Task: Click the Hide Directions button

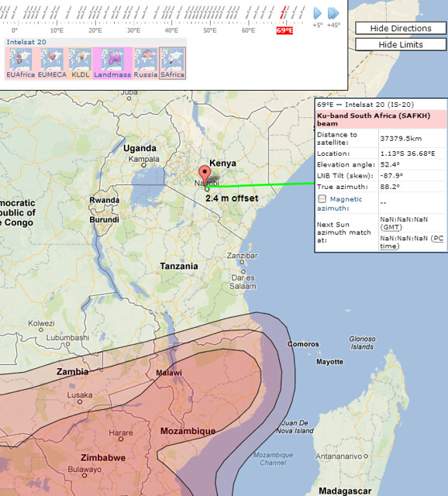Action: [x=401, y=28]
